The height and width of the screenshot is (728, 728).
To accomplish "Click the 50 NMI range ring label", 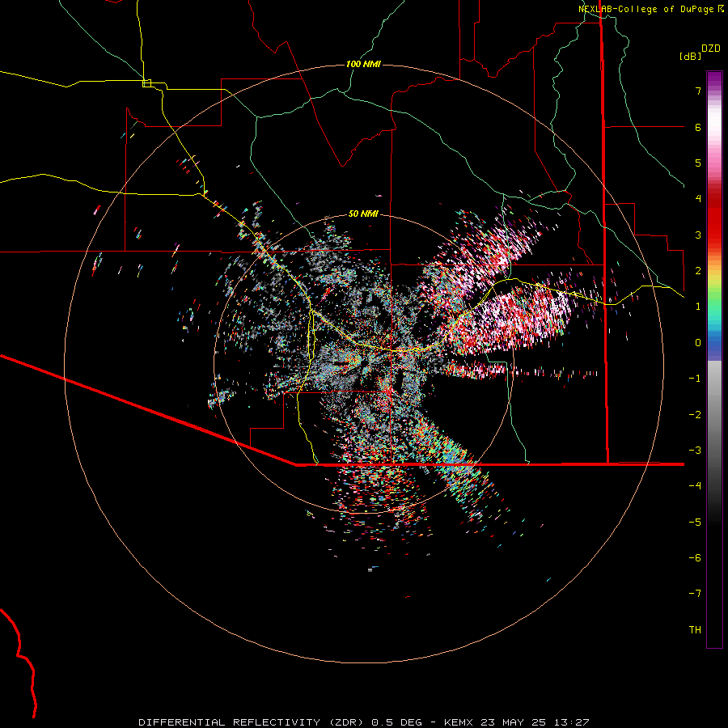I will pyautogui.click(x=363, y=214).
